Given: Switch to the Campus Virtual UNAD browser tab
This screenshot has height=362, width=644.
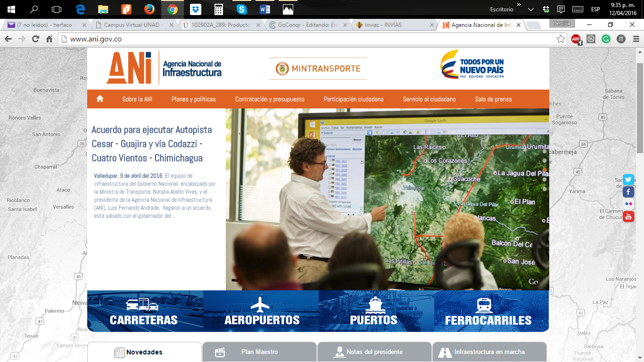Looking at the screenshot, I should (x=133, y=25).
